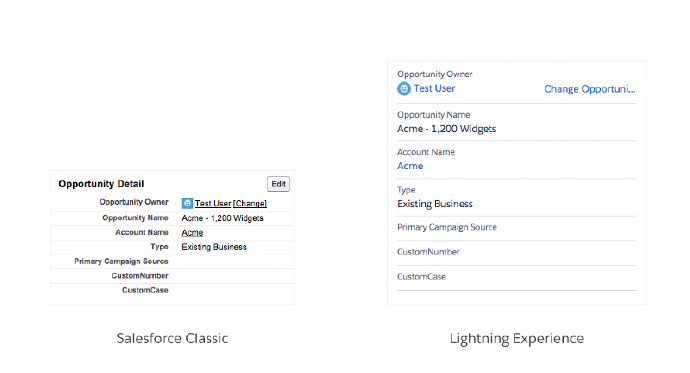This screenshot has height=373, width=690.
Task: Open the underlined Acme account link
Action: 192,233
